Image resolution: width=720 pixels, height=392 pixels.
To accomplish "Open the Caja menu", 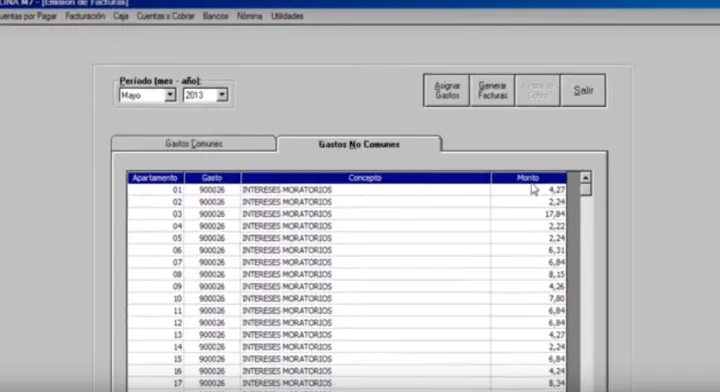I will tap(121, 16).
